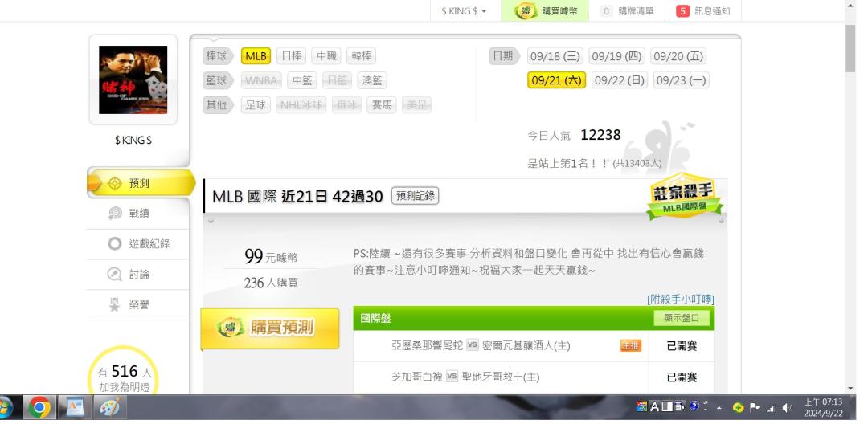The height and width of the screenshot is (428, 868).
Task: Click the 賭神 profile picture thumbnail
Action: point(133,79)
